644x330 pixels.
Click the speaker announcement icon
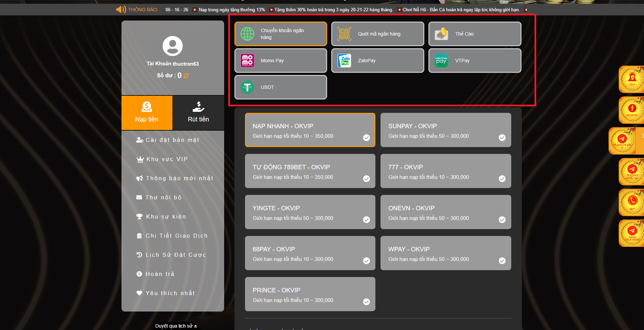pos(121,10)
